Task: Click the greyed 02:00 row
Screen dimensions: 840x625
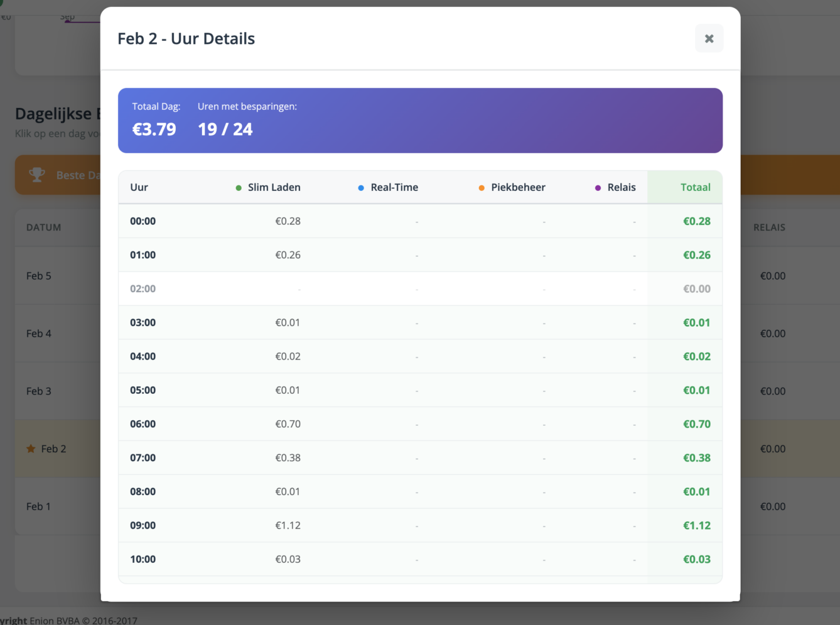Action: 420,289
